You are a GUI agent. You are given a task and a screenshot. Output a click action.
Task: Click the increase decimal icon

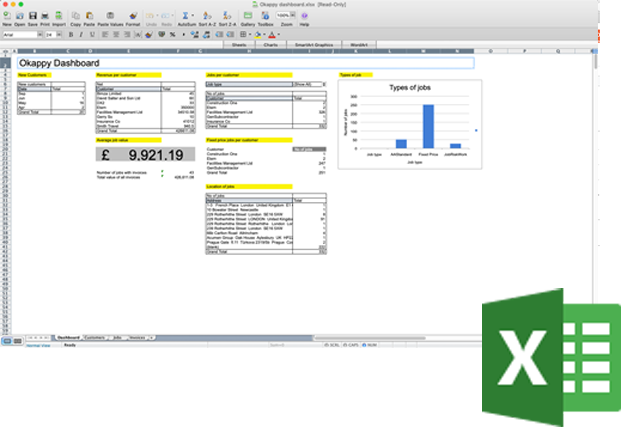[194, 35]
